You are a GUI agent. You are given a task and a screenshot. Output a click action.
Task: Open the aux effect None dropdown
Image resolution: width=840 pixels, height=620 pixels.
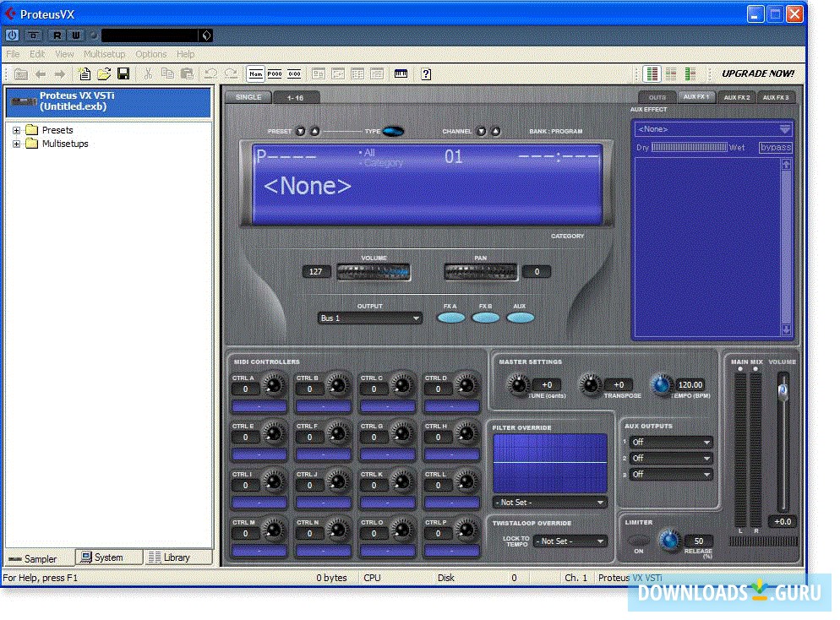713,129
